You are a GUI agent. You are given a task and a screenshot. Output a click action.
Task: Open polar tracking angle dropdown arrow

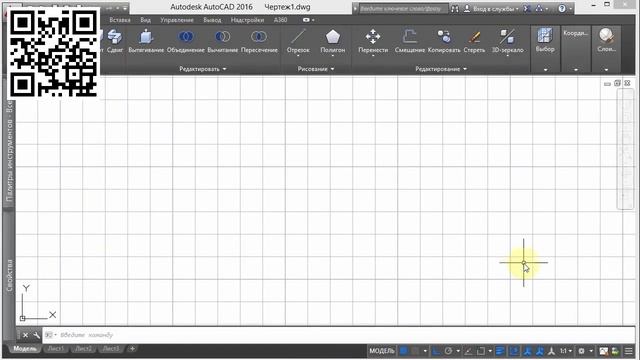point(458,351)
